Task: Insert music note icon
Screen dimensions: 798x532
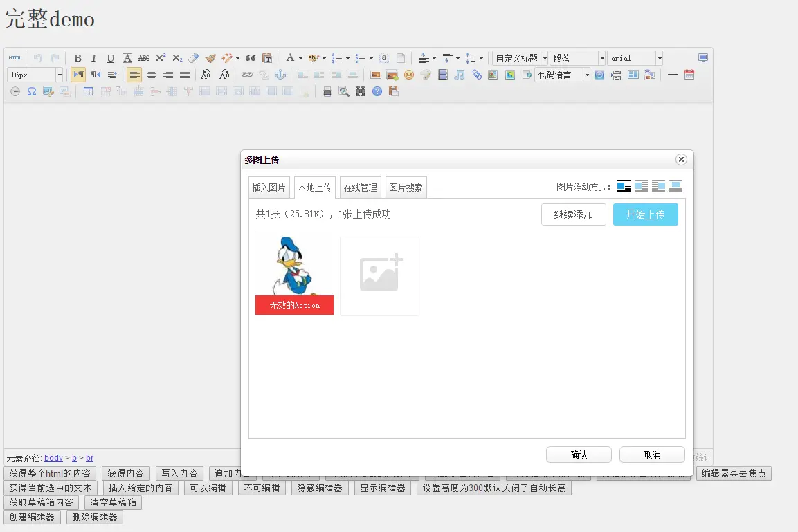Action: click(x=459, y=75)
